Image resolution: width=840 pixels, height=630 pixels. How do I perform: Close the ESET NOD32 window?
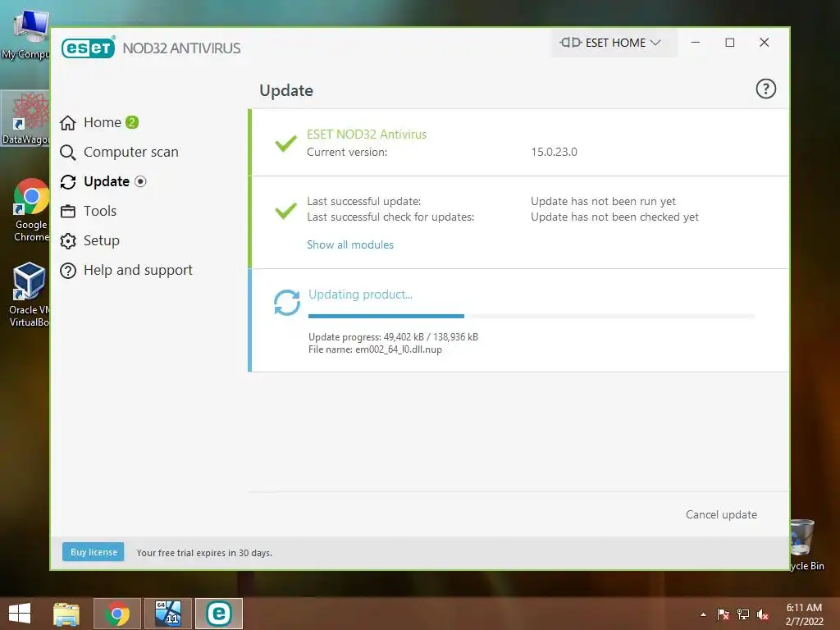pos(764,43)
